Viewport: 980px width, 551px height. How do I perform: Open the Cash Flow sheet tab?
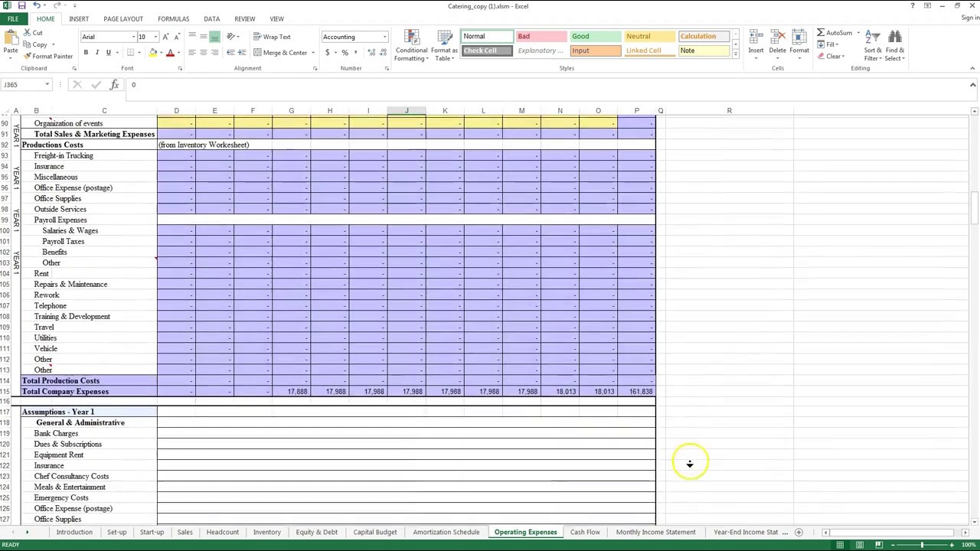585,532
